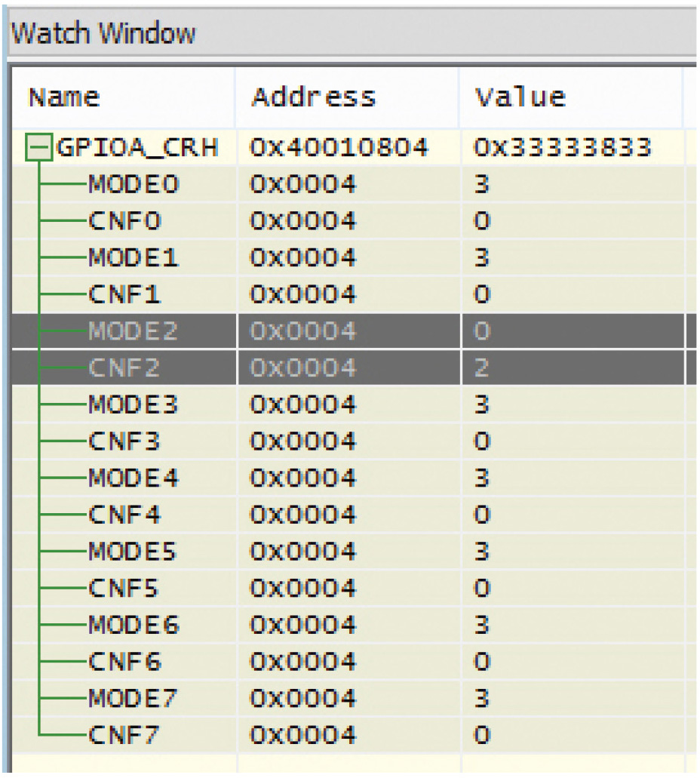The width and height of the screenshot is (700, 778).
Task: Click the value 0 of CNF4
Action: tap(482, 515)
